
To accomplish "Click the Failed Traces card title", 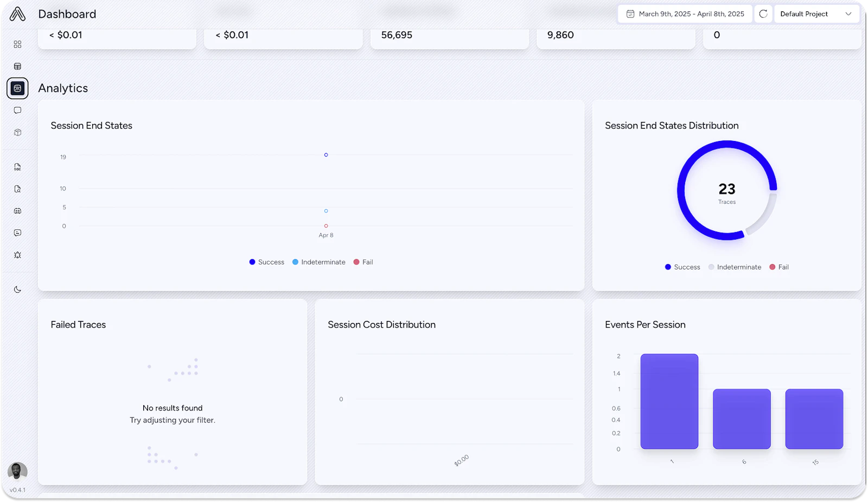I will [78, 325].
